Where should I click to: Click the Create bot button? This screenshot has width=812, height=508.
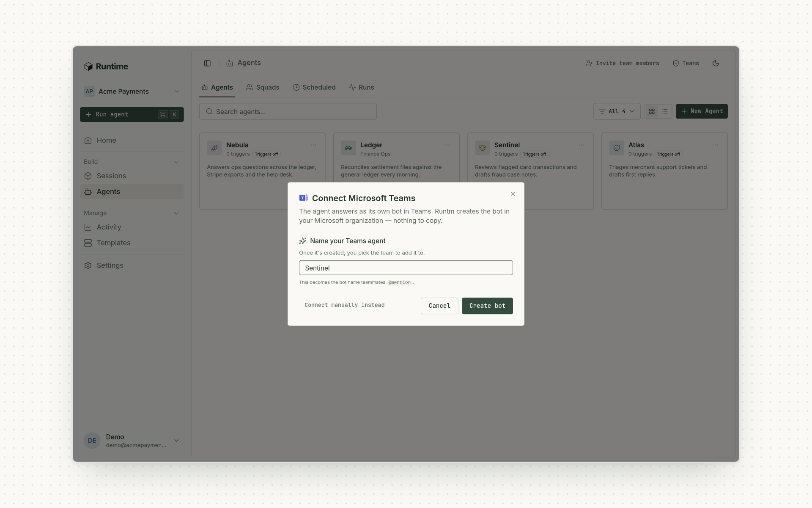(487, 306)
